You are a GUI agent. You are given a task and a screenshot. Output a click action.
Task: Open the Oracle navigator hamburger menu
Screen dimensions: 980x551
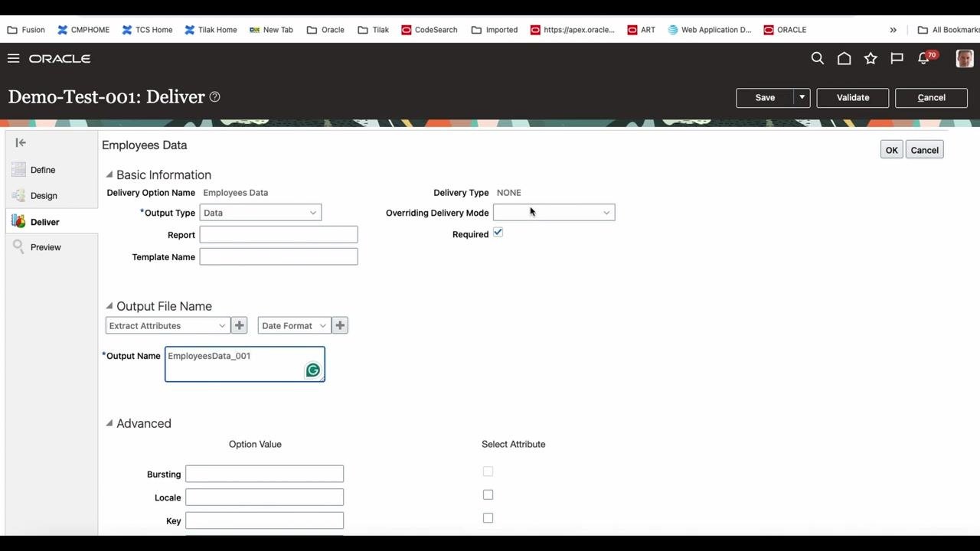point(13,59)
